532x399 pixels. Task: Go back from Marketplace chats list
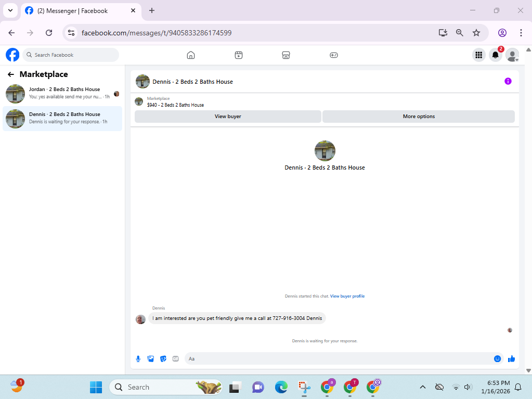[x=11, y=74]
